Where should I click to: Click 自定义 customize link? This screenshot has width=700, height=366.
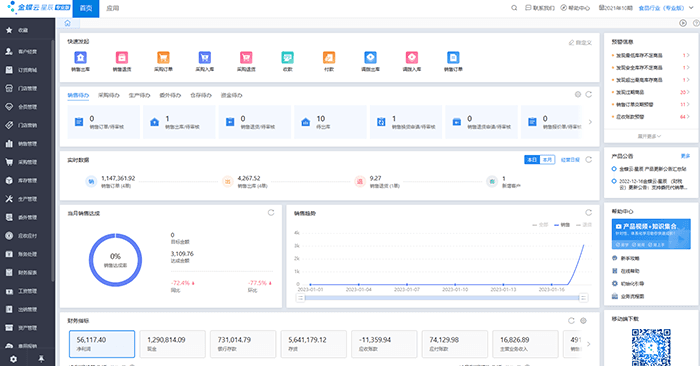580,42
